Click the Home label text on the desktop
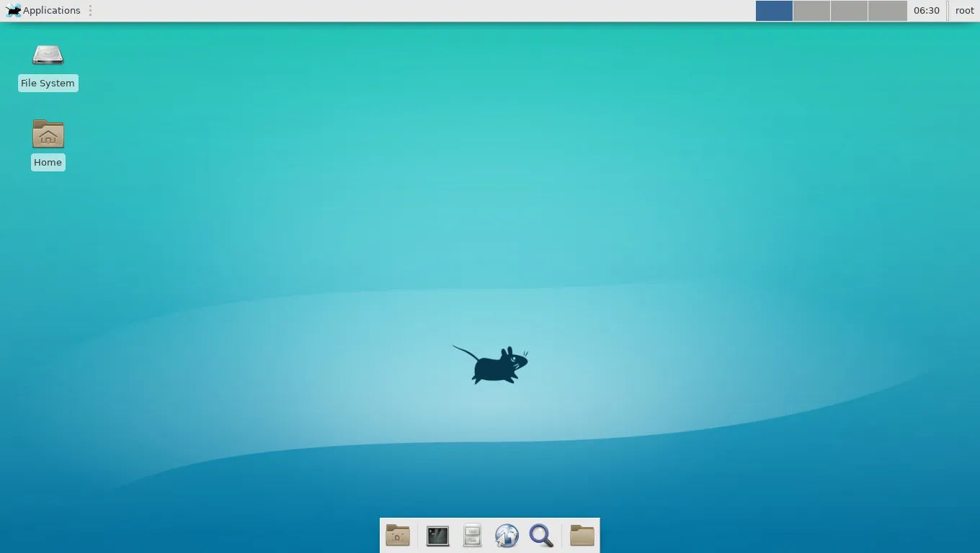This screenshot has height=553, width=980. (48, 162)
